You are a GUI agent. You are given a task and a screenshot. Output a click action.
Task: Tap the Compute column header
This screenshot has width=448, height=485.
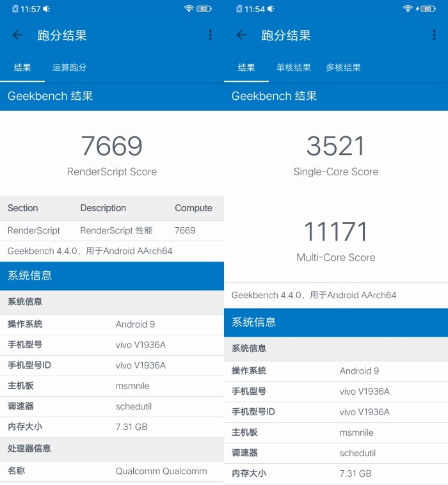194,208
